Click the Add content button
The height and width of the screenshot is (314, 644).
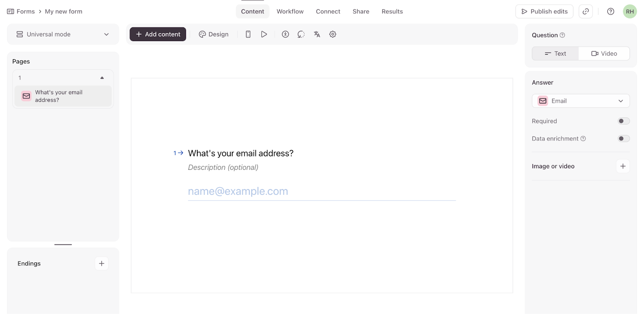click(x=158, y=34)
